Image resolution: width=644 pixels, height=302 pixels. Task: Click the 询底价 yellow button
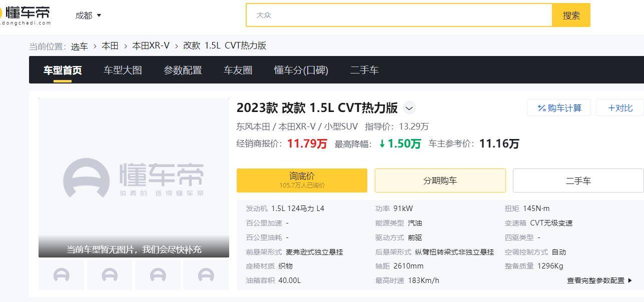coord(302,180)
